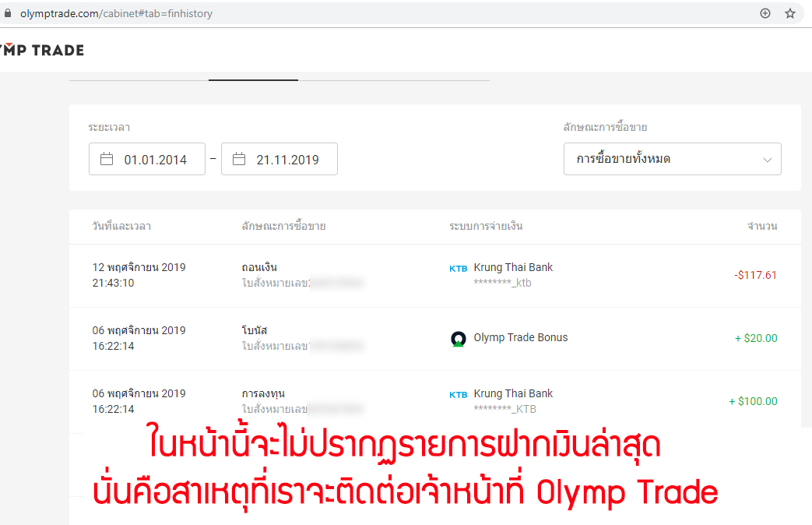Image resolution: width=812 pixels, height=525 pixels.
Task: Select the underlined active history tab
Action: pos(253,78)
